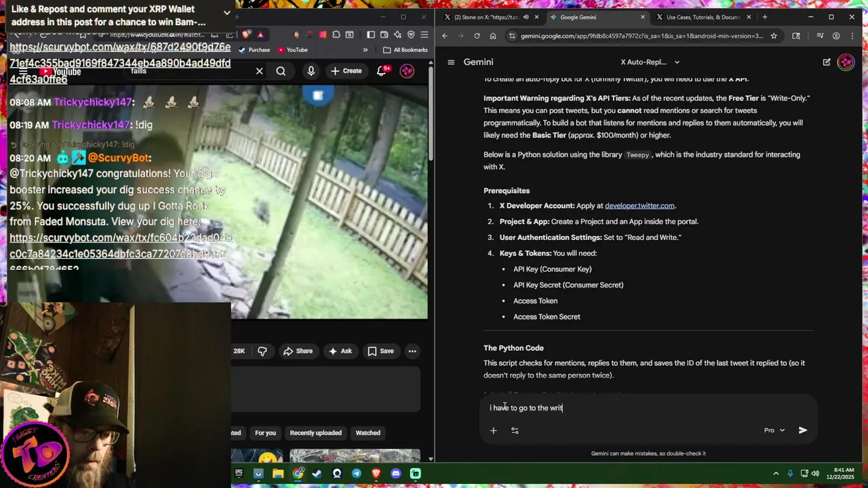The image size is (868, 488).
Task: Show more bookmarks chevron
Action: click(x=365, y=49)
